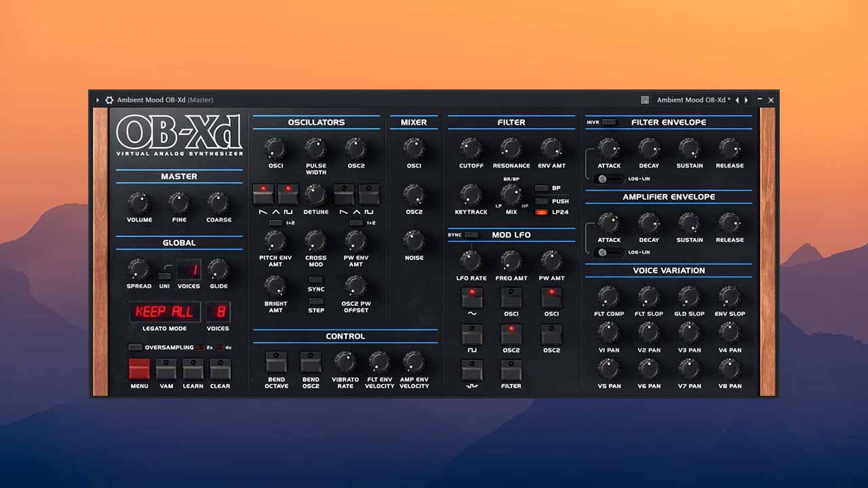
Task: Expand the plugin header arrow on the left
Action: [97, 100]
